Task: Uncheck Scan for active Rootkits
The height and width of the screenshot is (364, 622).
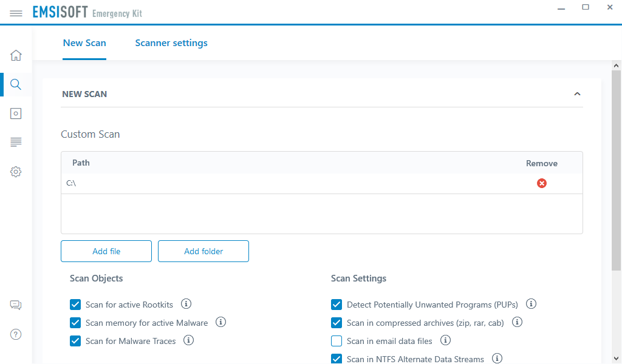Action: [x=75, y=305]
